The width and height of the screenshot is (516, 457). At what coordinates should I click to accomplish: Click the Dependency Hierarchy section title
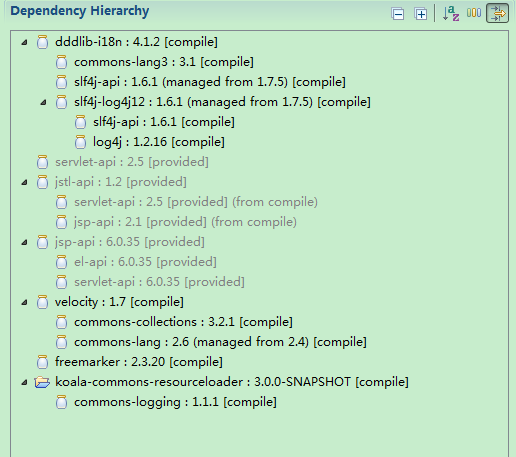coord(80,11)
